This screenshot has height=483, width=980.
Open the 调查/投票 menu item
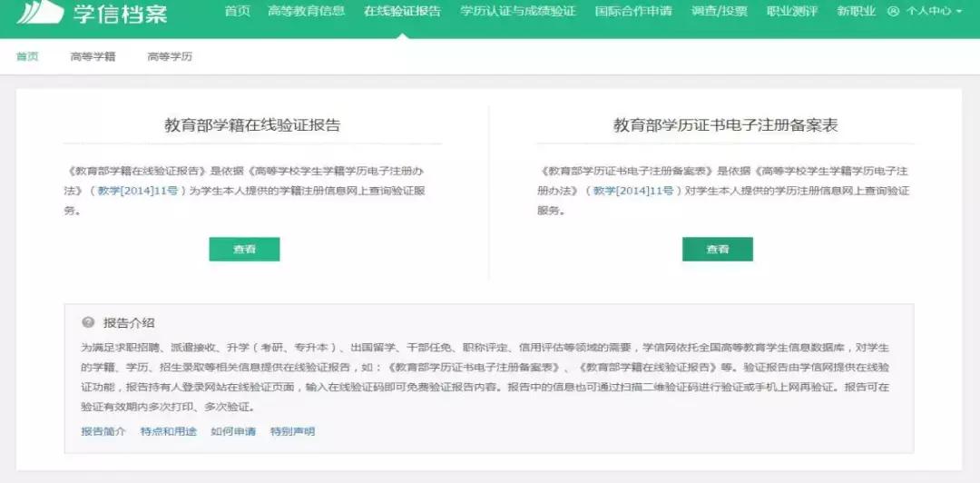click(720, 11)
